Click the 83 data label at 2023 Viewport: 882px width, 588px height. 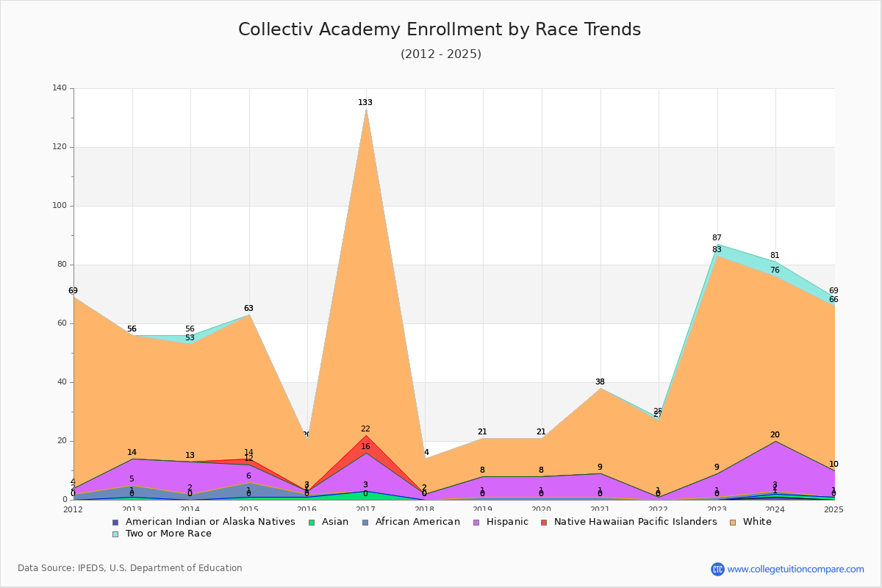pos(717,249)
